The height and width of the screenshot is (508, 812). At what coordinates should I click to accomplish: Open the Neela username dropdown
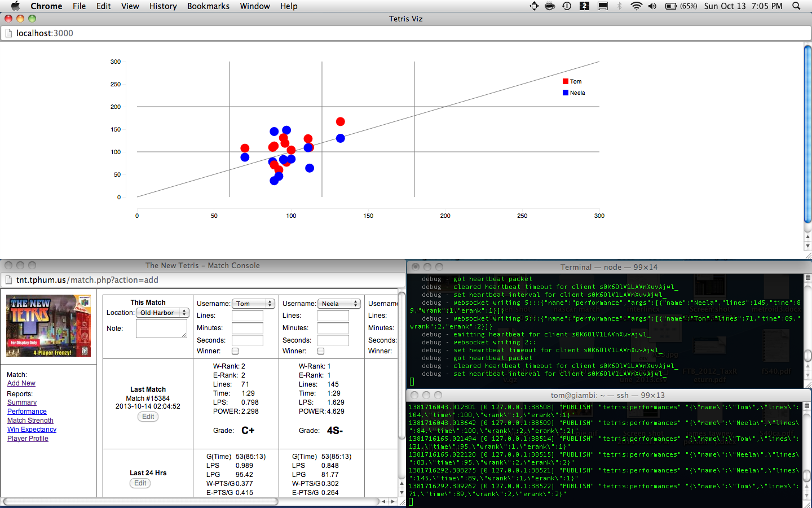pyautogui.click(x=339, y=304)
